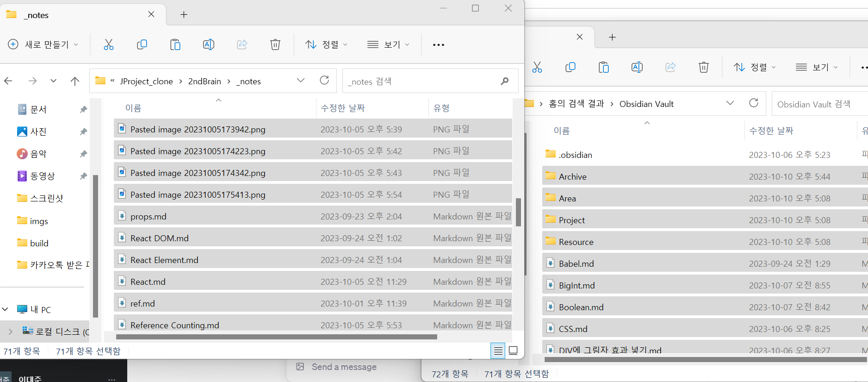The height and width of the screenshot is (382, 868).
Task: Open recent locations chevron in _notes window
Action: point(53,81)
